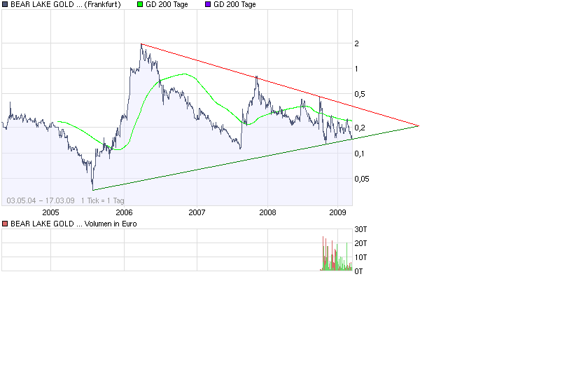
Task: Click the price peak at early 2006
Action: click(x=141, y=45)
